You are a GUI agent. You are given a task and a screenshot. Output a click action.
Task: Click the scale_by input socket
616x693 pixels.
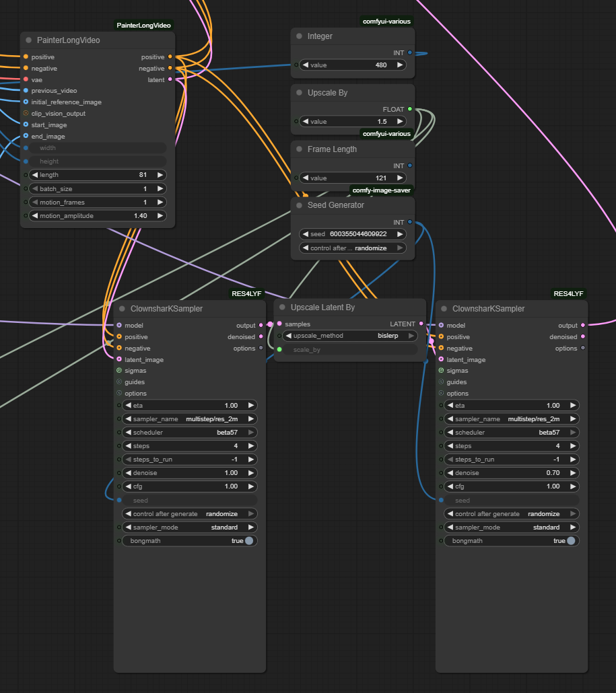279,350
